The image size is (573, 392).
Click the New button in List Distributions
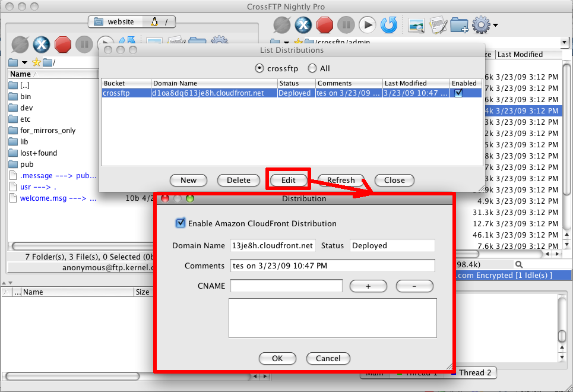coord(189,181)
